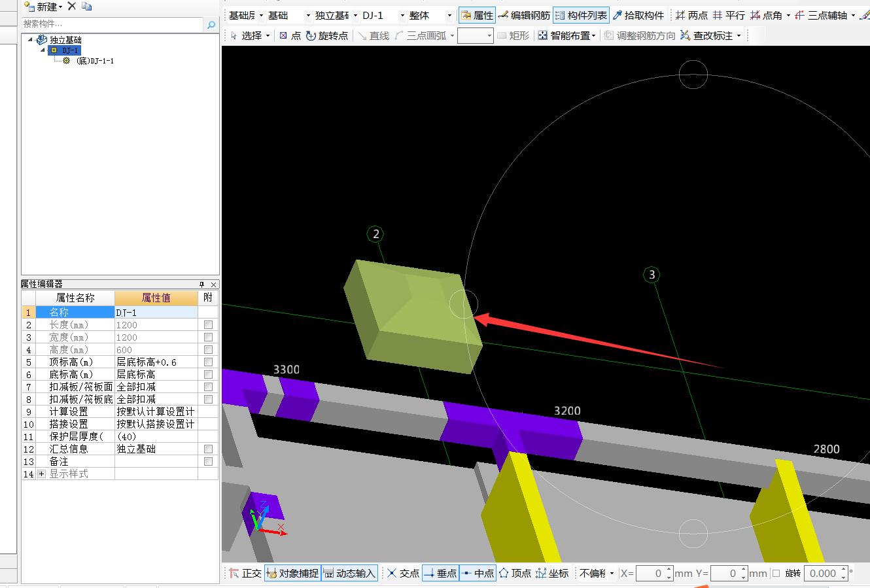Image resolution: width=870 pixels, height=588 pixels.
Task: Expand the 显示样式 property row
Action: coord(42,474)
